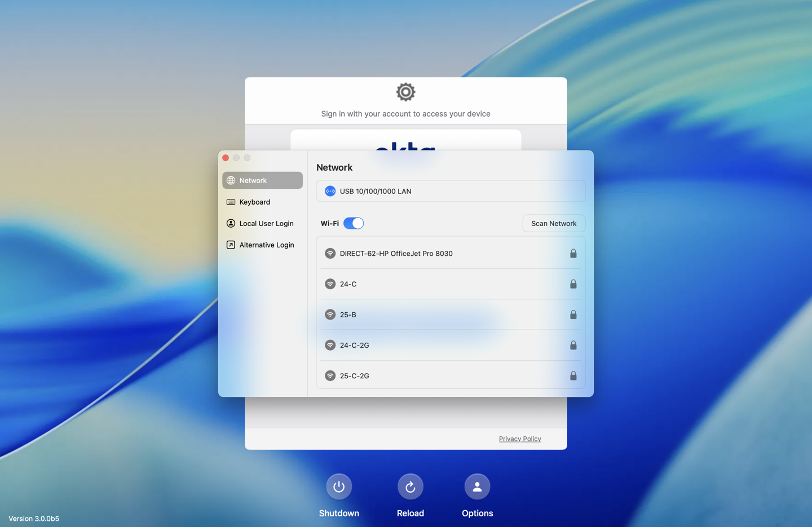Click the Version 3.0.0b5 text
This screenshot has width=812, height=527.
click(34, 519)
